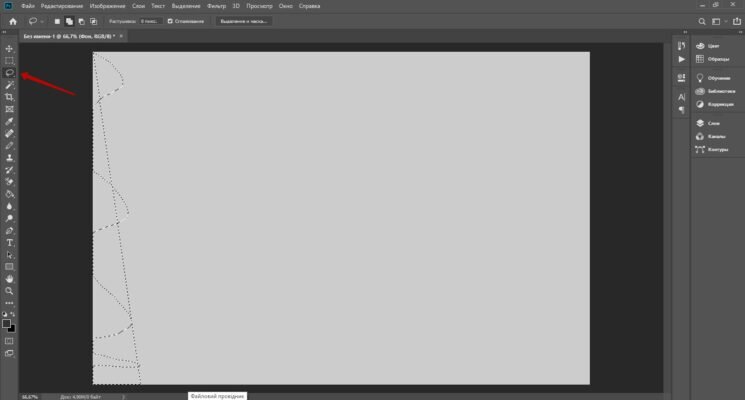Open the Lasso tool preset picker dropdown
Viewport: 745px width, 400px height.
(42, 21)
